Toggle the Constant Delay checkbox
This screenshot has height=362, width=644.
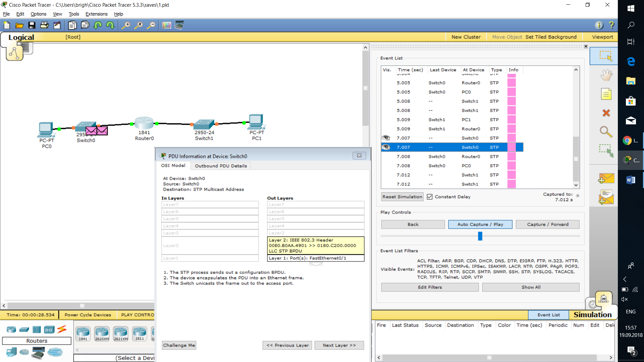point(430,197)
